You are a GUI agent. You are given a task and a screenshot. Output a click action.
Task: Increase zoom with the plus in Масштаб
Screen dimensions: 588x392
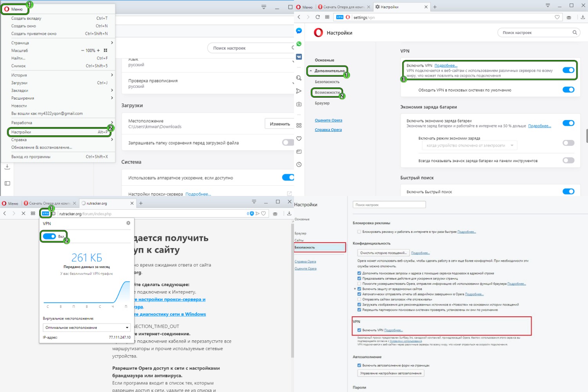click(98, 50)
